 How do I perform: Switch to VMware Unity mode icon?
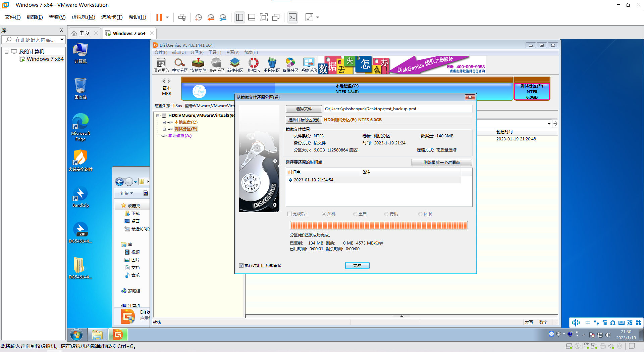[276, 17]
